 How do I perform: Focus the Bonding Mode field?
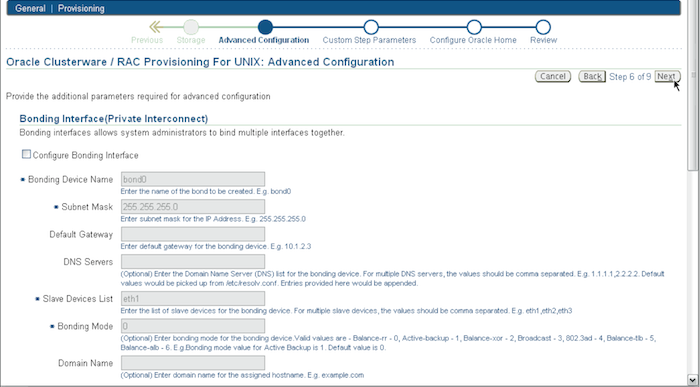(x=193, y=326)
